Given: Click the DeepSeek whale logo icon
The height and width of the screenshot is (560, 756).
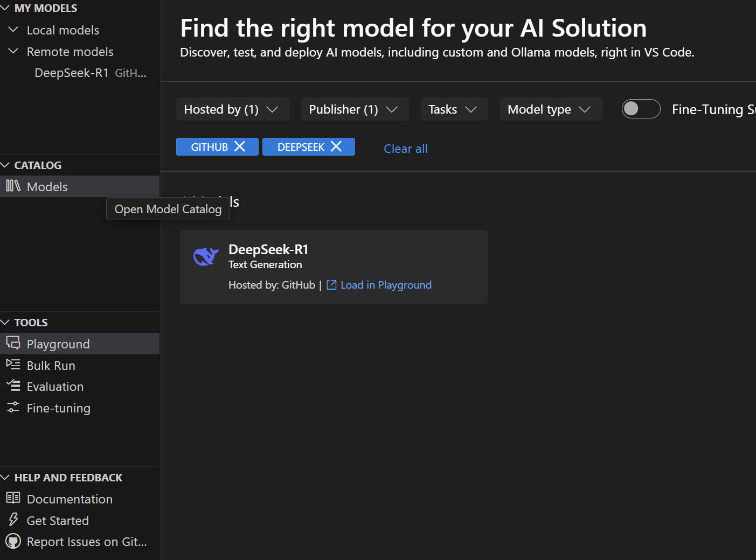Looking at the screenshot, I should [206, 256].
